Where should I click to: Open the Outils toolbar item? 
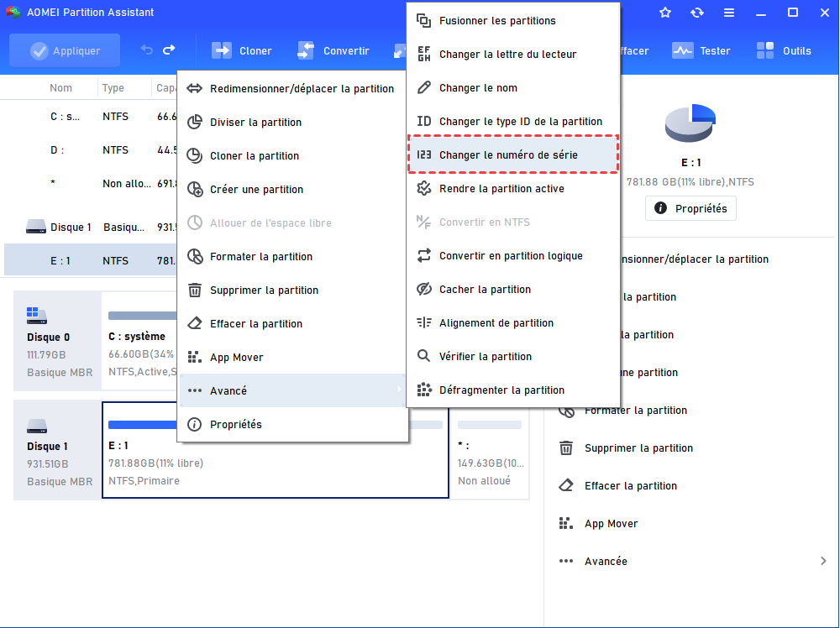point(784,51)
